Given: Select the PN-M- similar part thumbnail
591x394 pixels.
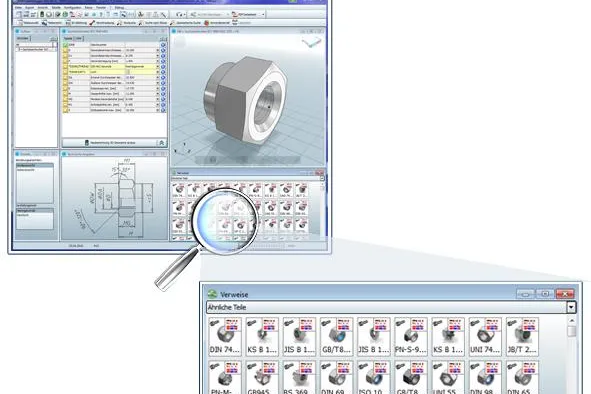Looking at the screenshot, I should coord(225,377).
